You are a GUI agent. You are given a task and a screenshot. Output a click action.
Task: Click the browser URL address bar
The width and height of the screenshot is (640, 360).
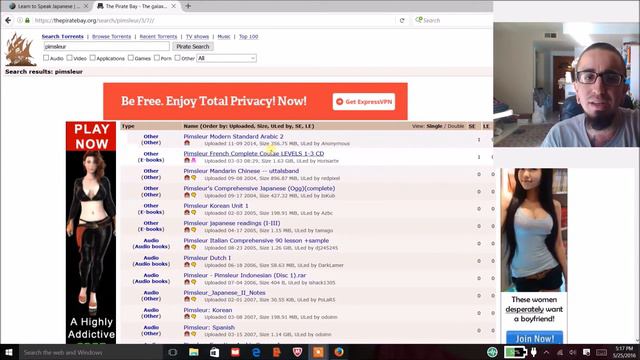[x=212, y=20]
